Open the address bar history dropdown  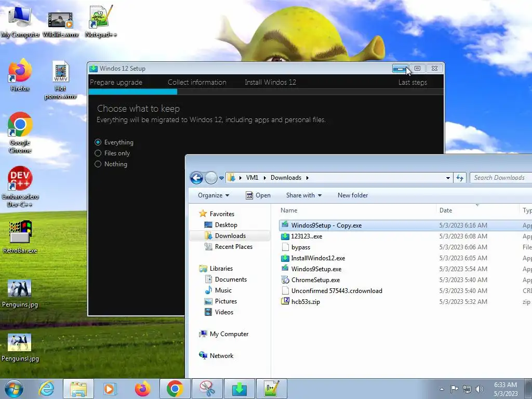click(x=448, y=178)
